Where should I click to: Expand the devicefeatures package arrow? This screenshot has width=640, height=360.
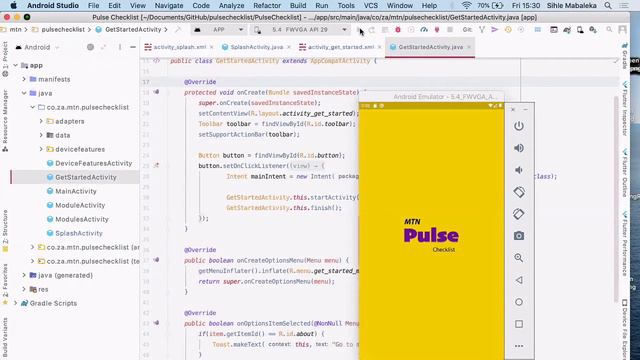pyautogui.click(x=41, y=149)
